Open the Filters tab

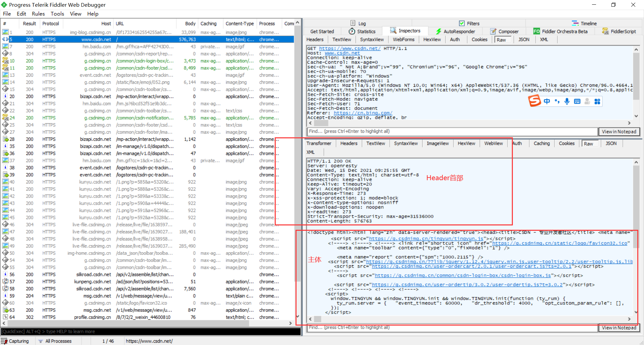469,23
